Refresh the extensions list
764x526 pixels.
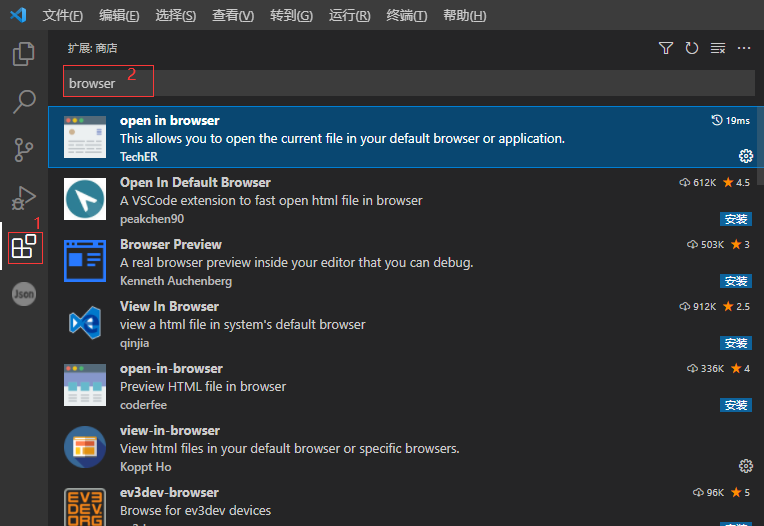point(691,48)
